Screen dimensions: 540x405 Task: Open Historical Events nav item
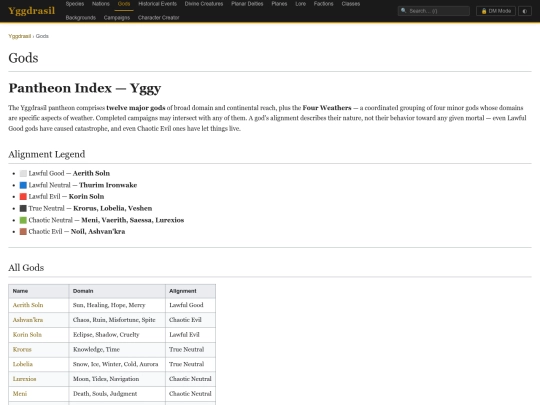click(157, 4)
